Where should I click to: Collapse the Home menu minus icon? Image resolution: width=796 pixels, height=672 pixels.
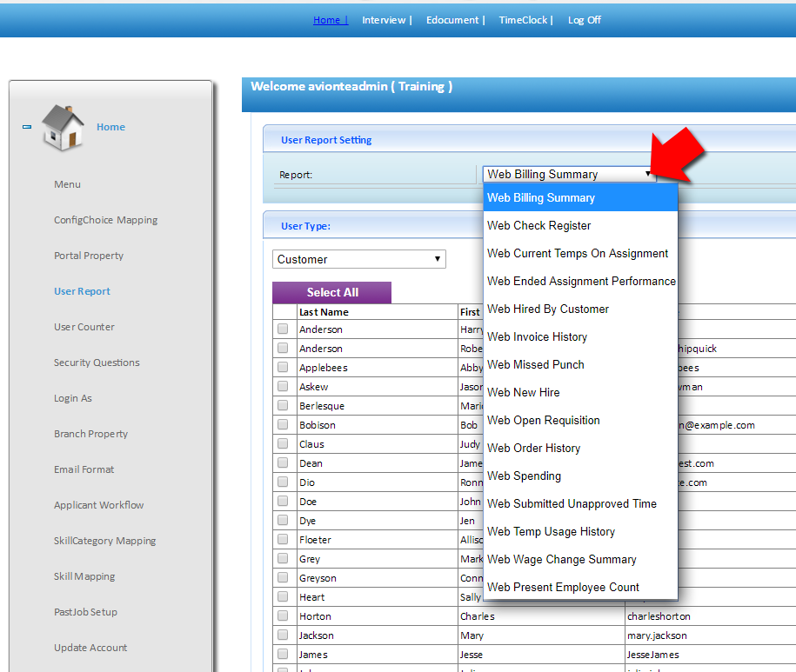[27, 127]
